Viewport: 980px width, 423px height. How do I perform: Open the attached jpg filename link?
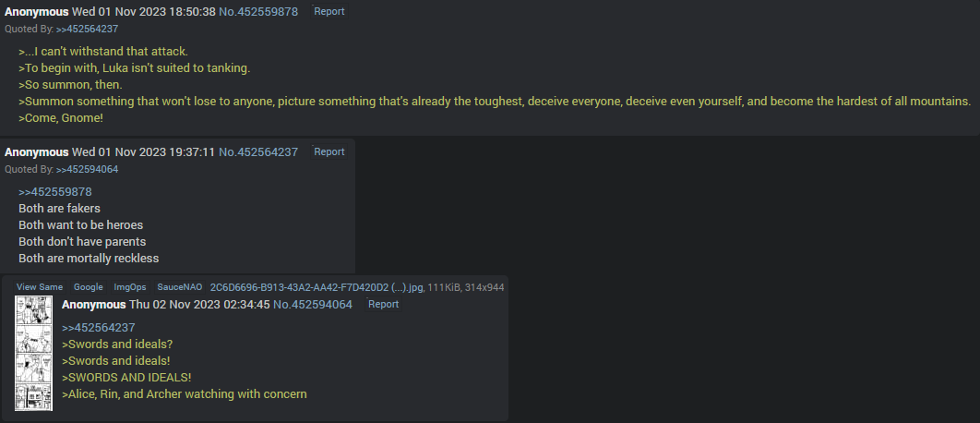coord(317,287)
